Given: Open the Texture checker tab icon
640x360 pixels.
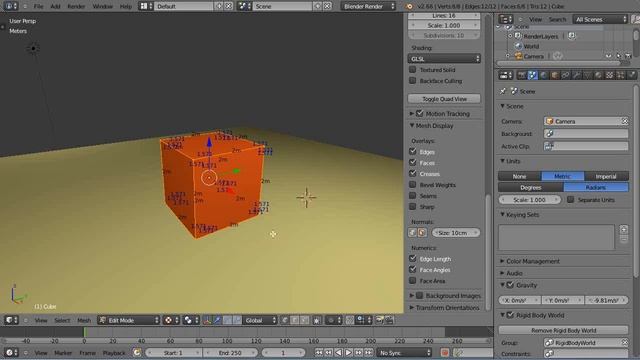Looking at the screenshot, I should (x=609, y=75).
